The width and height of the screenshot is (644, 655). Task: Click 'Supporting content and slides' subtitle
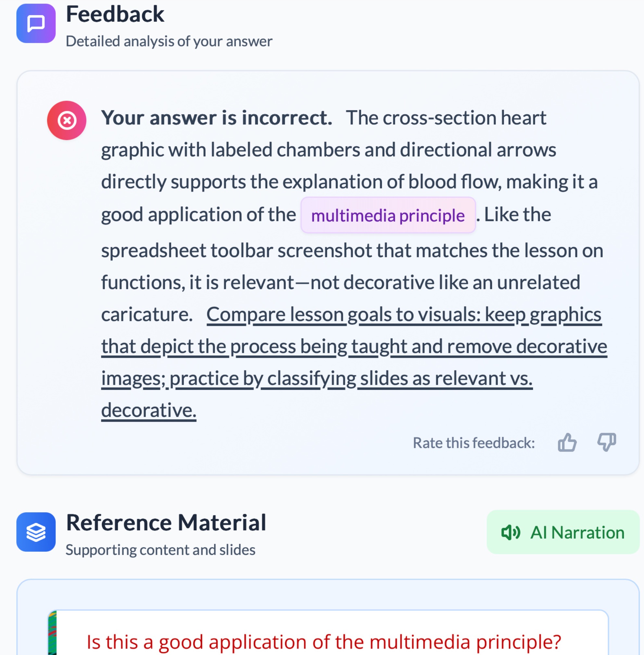[160, 550]
